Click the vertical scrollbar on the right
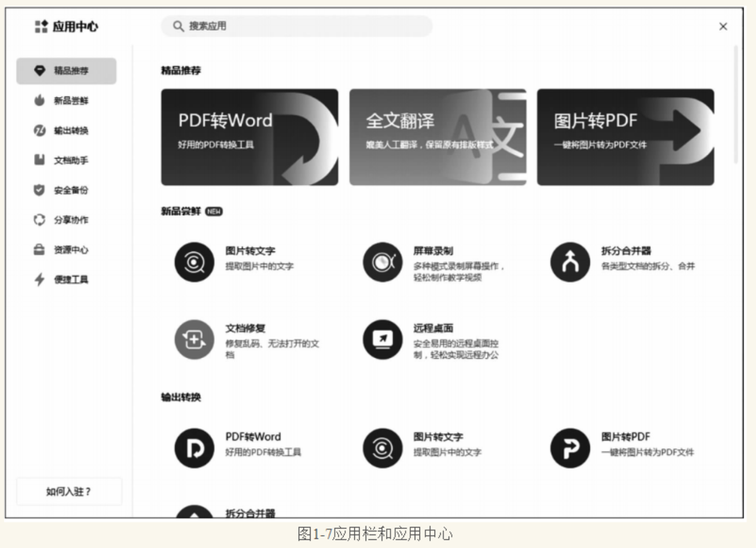This screenshot has width=756, height=548. pos(736,104)
